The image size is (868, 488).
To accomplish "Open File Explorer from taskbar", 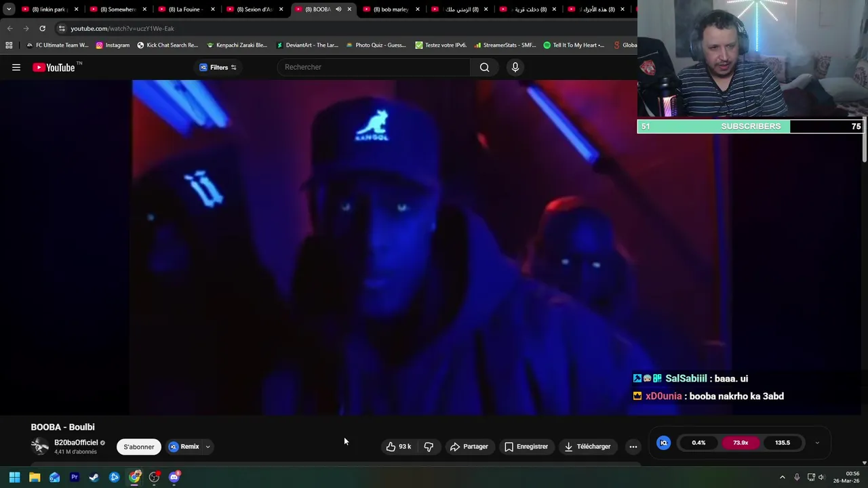I will (35, 477).
